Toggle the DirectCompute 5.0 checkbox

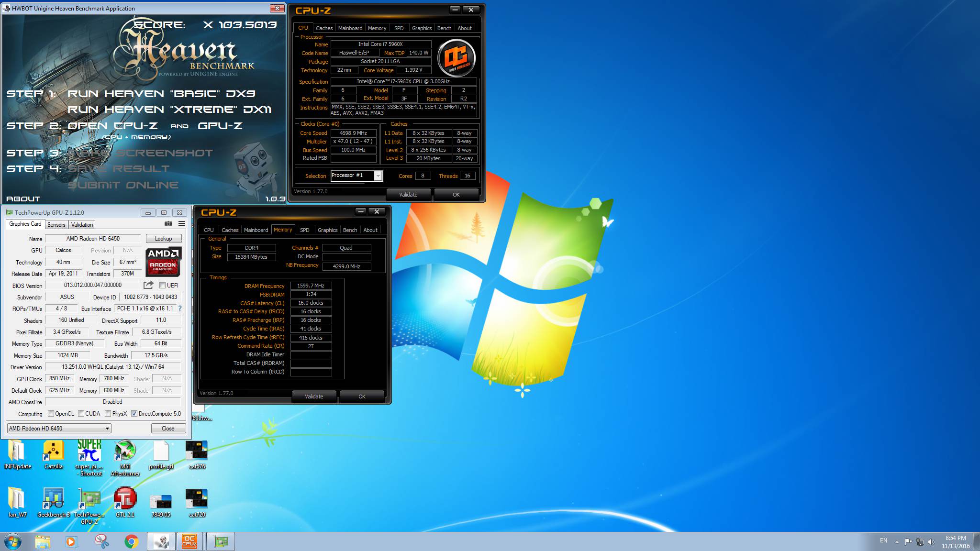[x=134, y=414]
